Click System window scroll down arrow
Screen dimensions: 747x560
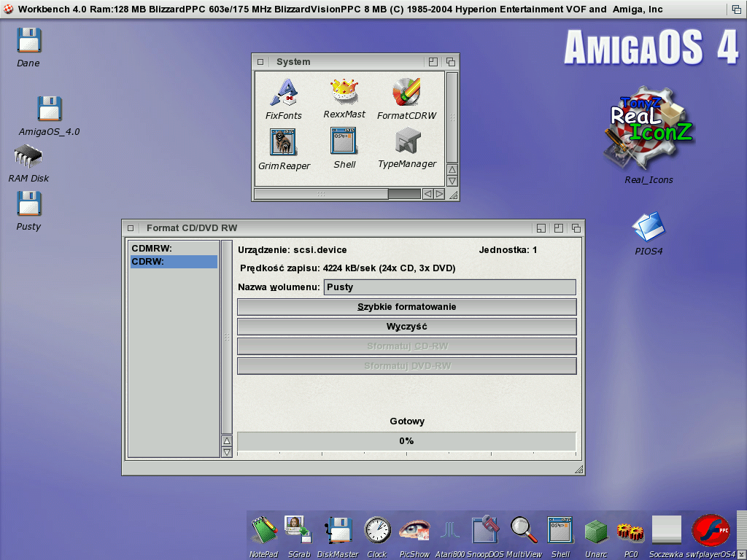pos(452,181)
